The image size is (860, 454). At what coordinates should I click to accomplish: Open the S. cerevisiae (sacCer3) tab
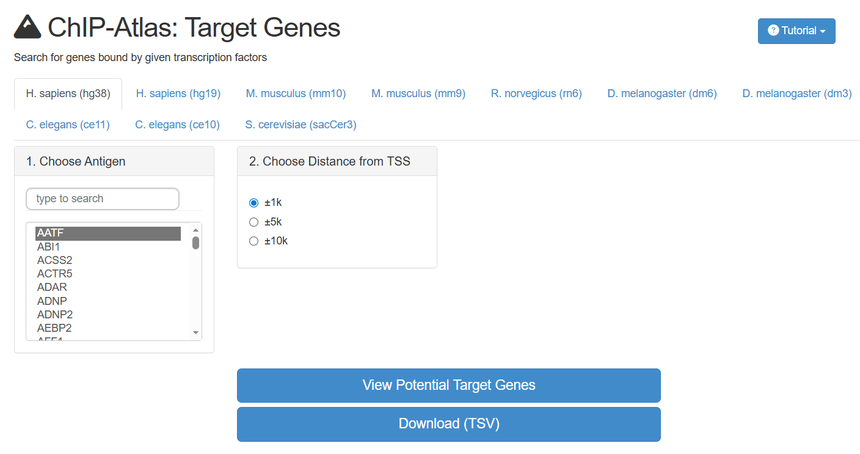tap(300, 125)
